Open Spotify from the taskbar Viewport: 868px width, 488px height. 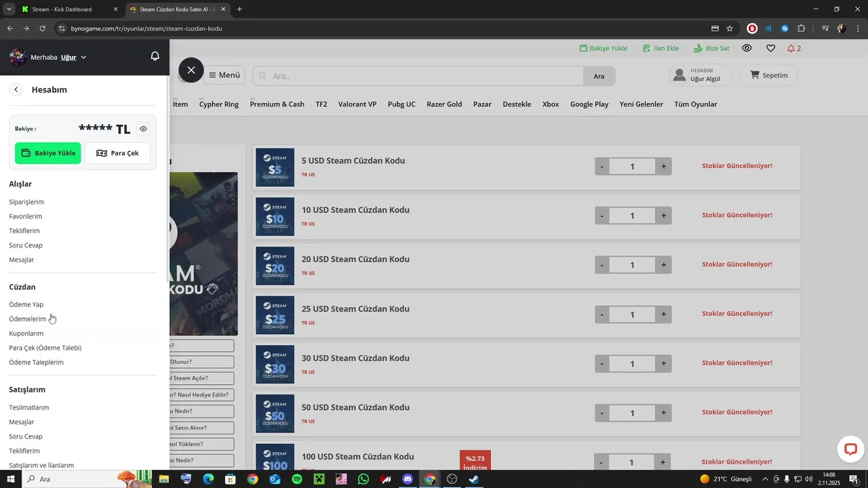click(297, 479)
